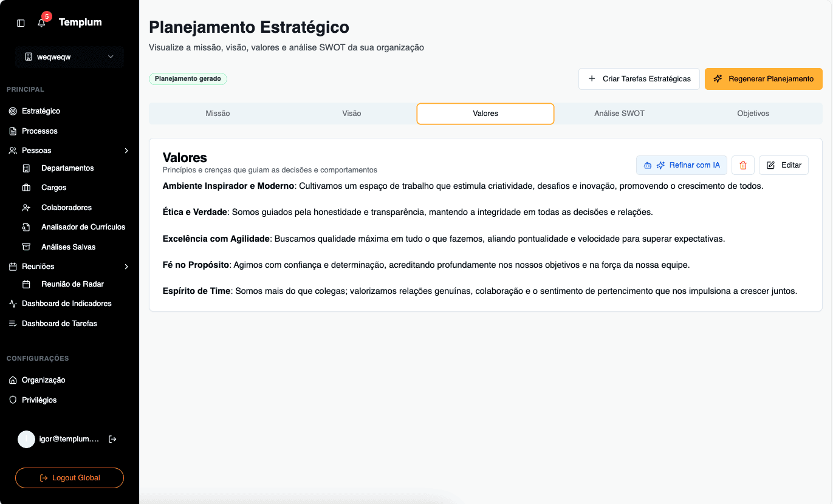Click the igor@templum account email
Screen dimensions: 833x504
click(x=69, y=439)
